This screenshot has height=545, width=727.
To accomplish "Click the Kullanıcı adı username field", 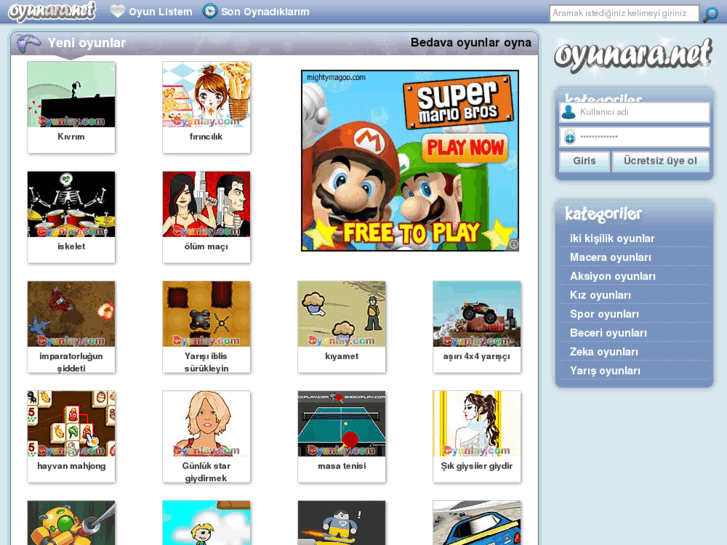I will (x=634, y=112).
